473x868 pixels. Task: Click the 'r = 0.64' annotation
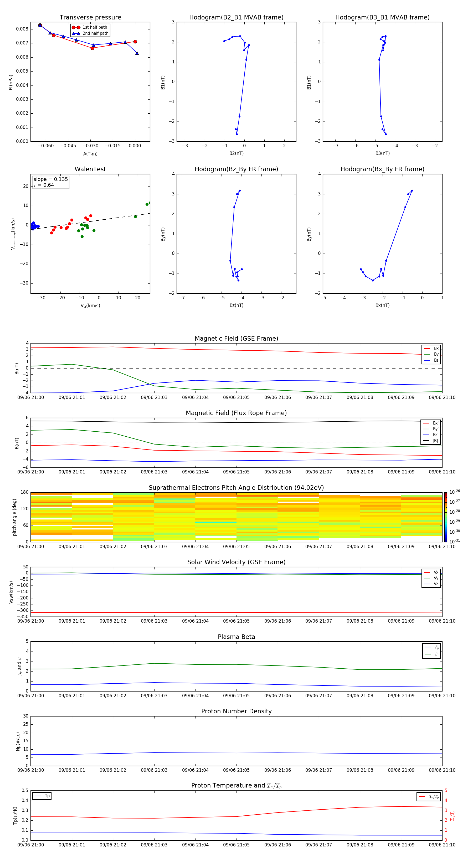(44, 185)
